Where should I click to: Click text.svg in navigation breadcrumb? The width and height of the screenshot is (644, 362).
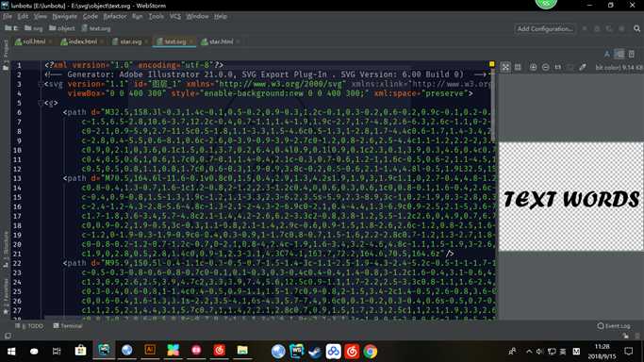pyautogui.click(x=95, y=28)
